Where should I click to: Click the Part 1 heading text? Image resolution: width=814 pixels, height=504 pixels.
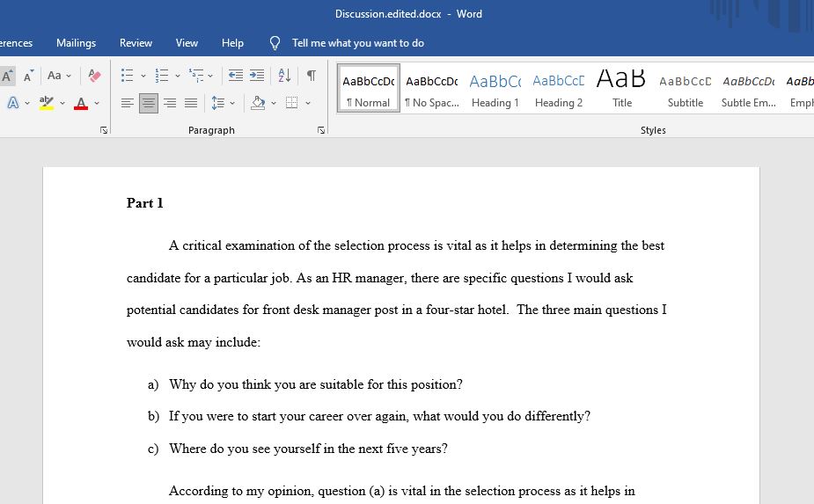(x=145, y=203)
